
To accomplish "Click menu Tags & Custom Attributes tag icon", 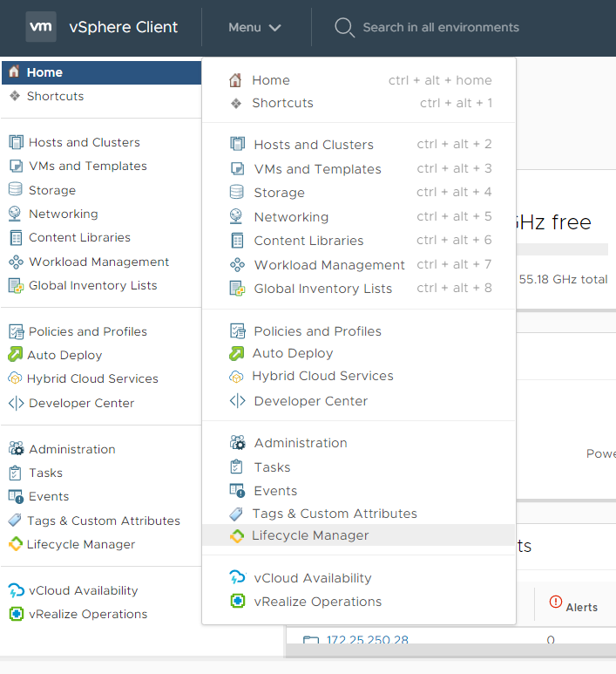I will click(x=236, y=514).
